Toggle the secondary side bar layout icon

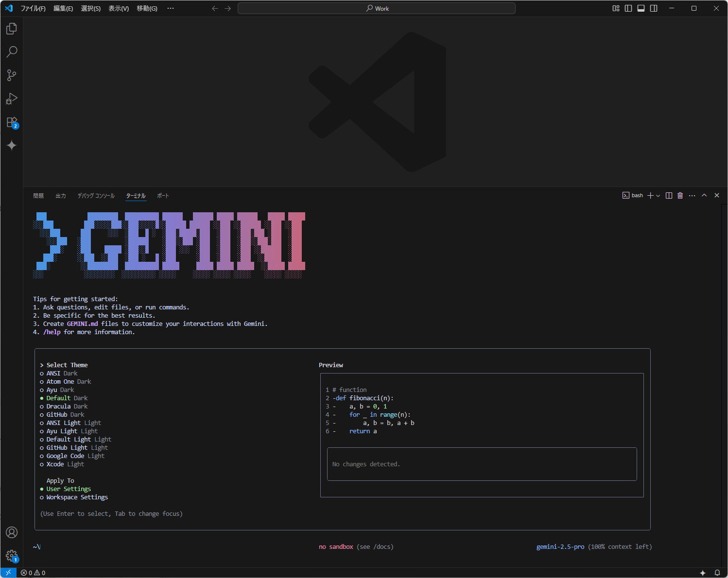654,8
